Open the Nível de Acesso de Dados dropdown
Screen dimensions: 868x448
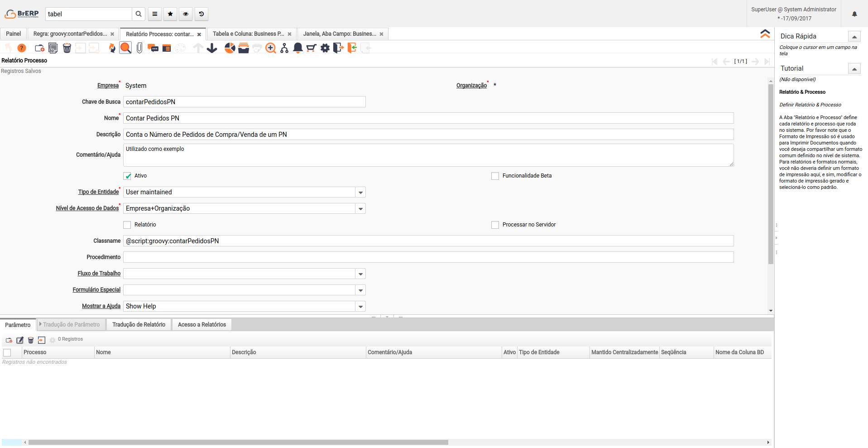pyautogui.click(x=360, y=208)
